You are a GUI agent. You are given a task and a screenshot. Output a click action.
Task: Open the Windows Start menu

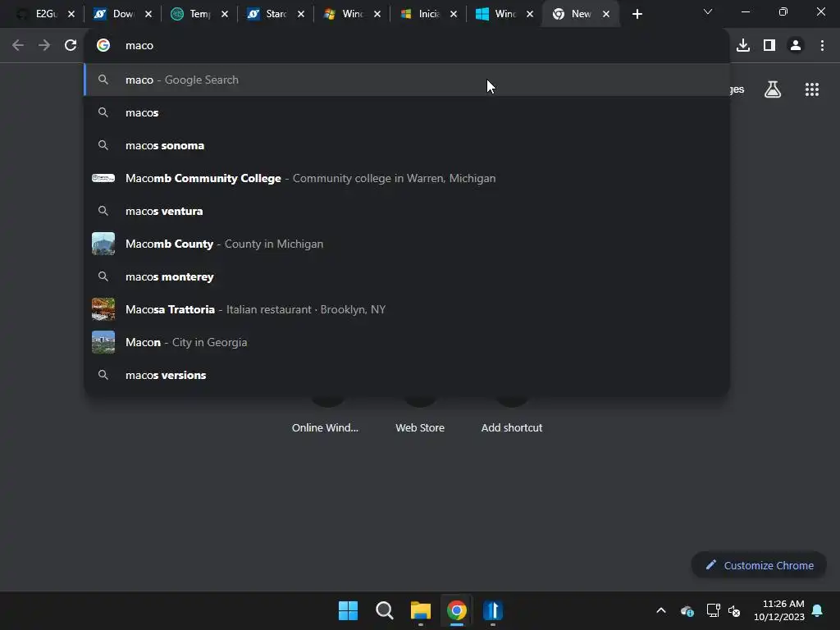(x=348, y=610)
